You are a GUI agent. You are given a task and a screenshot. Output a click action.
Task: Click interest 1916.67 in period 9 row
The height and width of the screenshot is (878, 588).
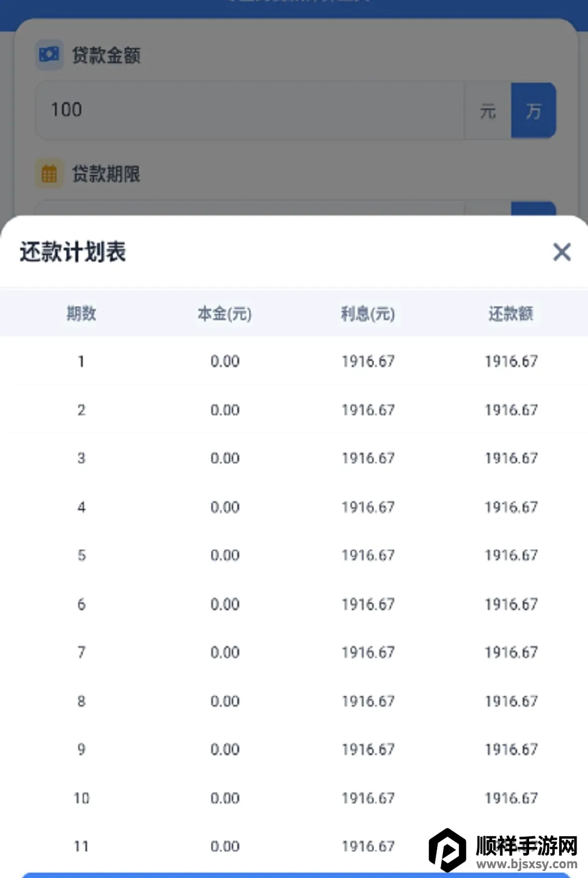click(368, 750)
